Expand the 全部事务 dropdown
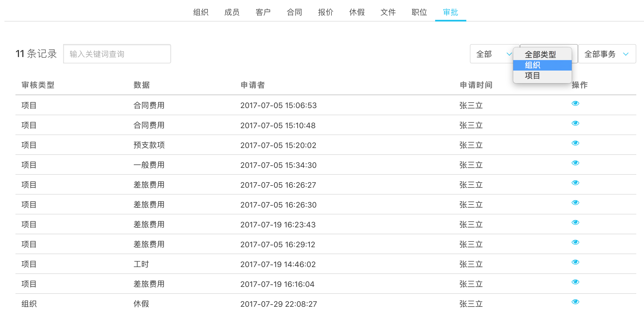The image size is (644, 323). pos(607,54)
